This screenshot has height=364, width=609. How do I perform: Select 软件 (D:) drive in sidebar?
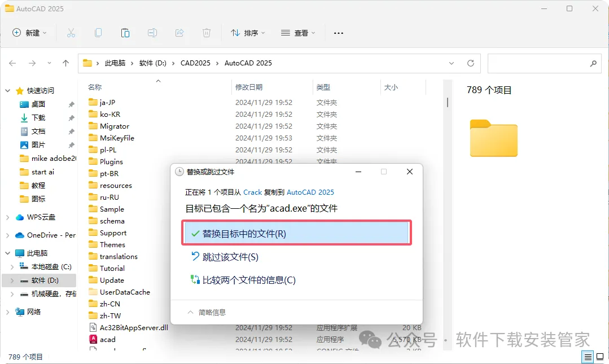tap(45, 280)
